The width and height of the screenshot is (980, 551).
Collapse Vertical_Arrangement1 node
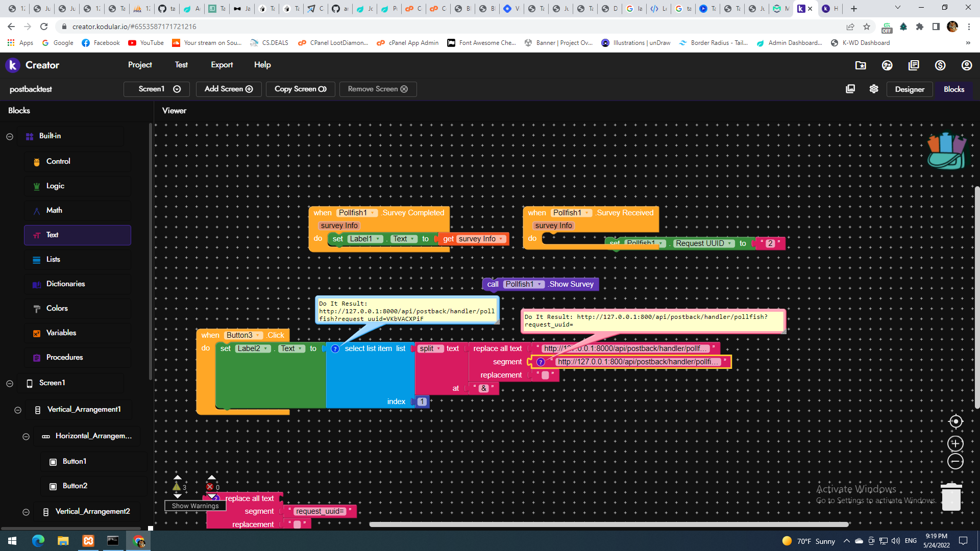[x=18, y=410]
